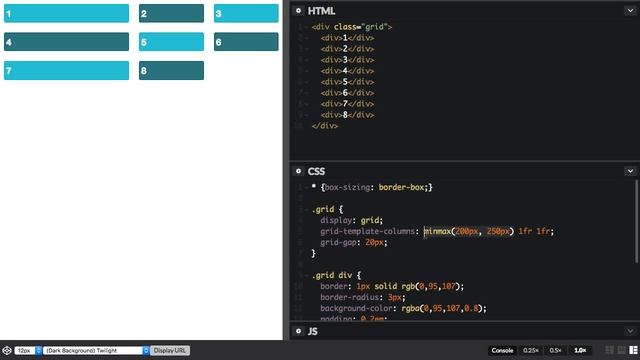Click the <div>6</div> code line

point(347,93)
